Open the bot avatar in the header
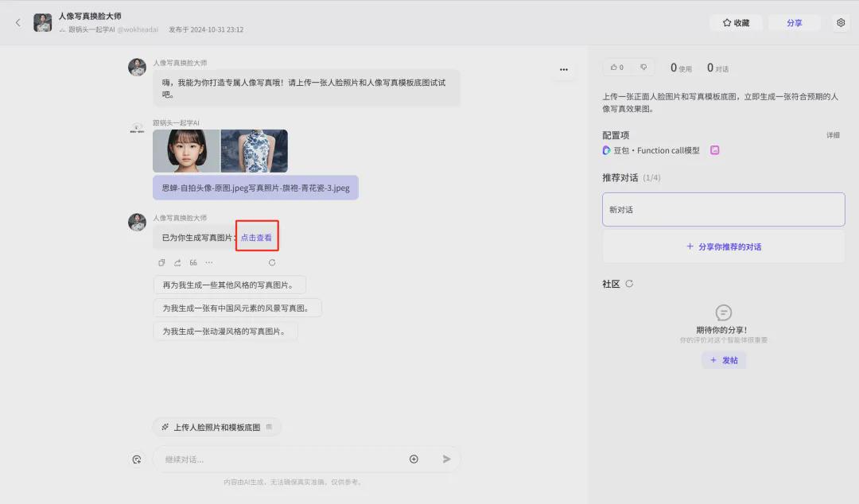Viewport: 859px width, 504px height. [43, 22]
